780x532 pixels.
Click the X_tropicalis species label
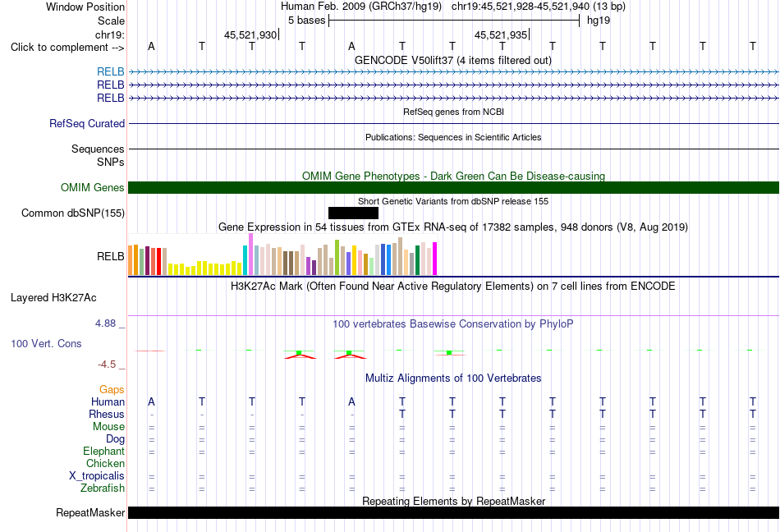pyautogui.click(x=97, y=476)
